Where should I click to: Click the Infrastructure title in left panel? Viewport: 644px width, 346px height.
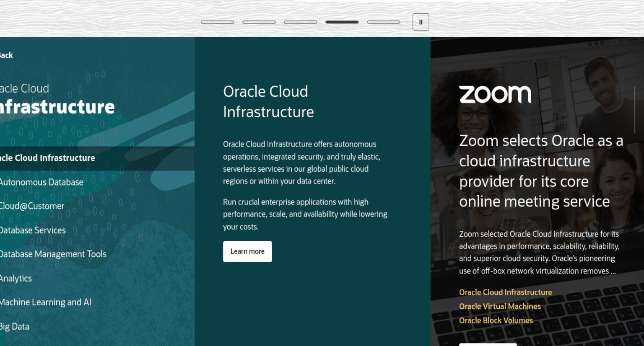click(57, 107)
